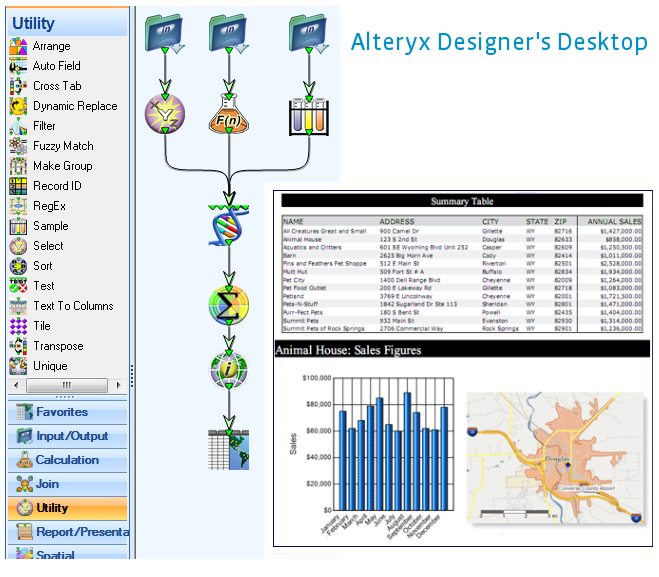Select the RegEx tool

(38, 206)
